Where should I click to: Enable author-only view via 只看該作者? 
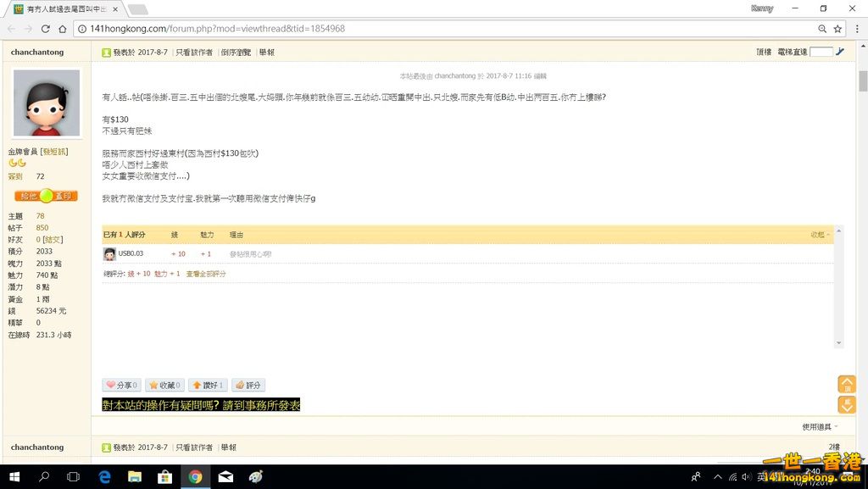196,51
